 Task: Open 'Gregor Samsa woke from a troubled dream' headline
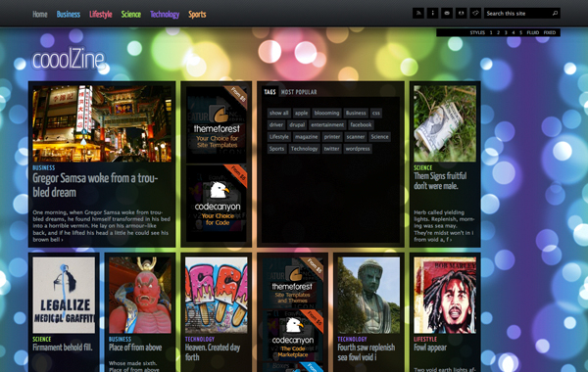click(x=95, y=185)
